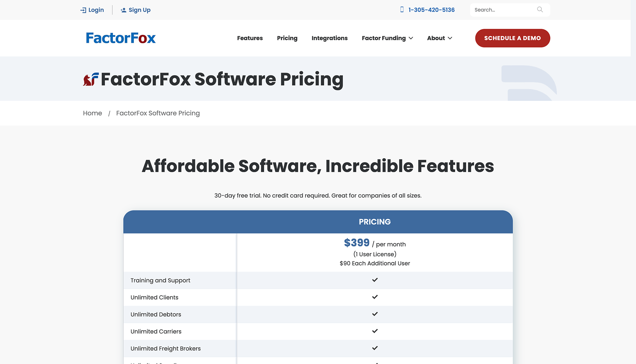Click the Sign Up person icon
Viewport: 636px width, 364px height.
(123, 10)
